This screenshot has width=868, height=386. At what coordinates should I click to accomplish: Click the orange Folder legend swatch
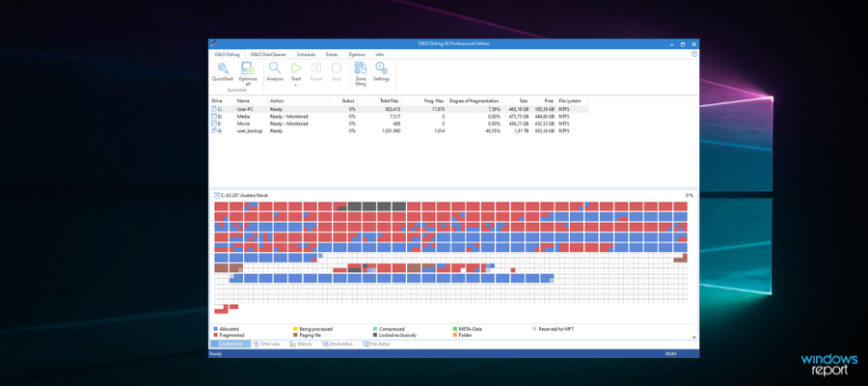[x=454, y=336]
